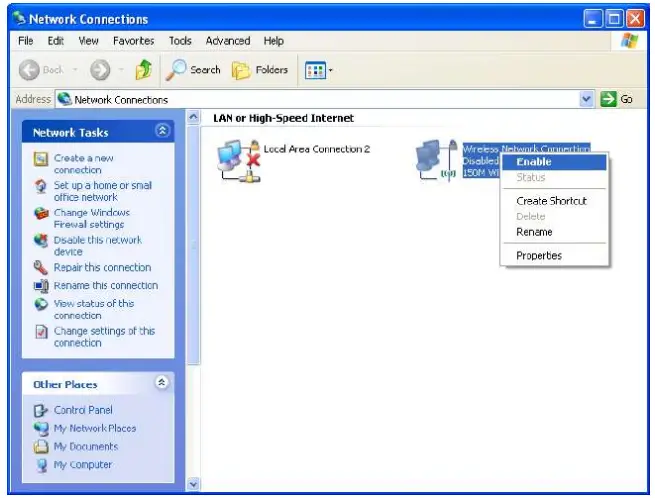
Task: Click the Network Connections title bar icon
Action: (x=19, y=18)
